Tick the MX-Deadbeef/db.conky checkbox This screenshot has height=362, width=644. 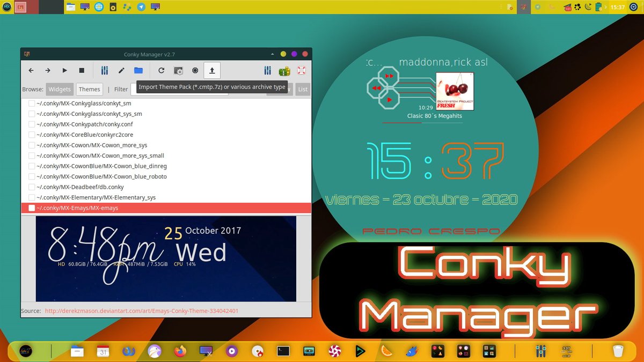tap(32, 187)
